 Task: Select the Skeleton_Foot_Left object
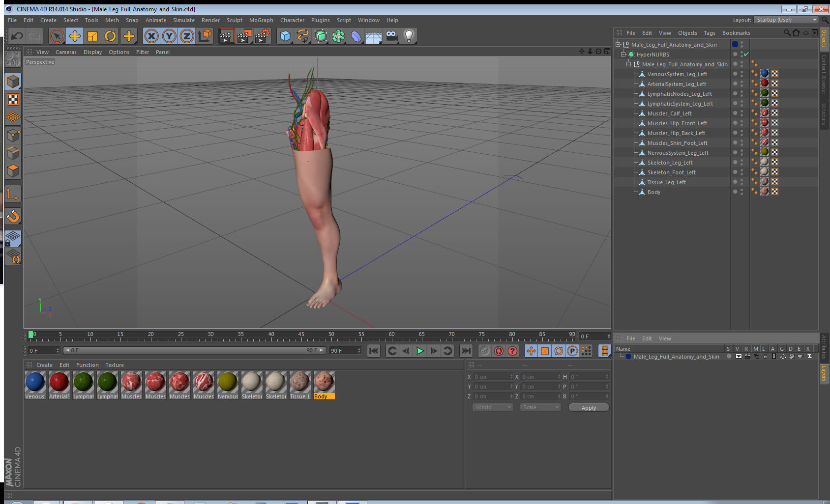click(671, 172)
